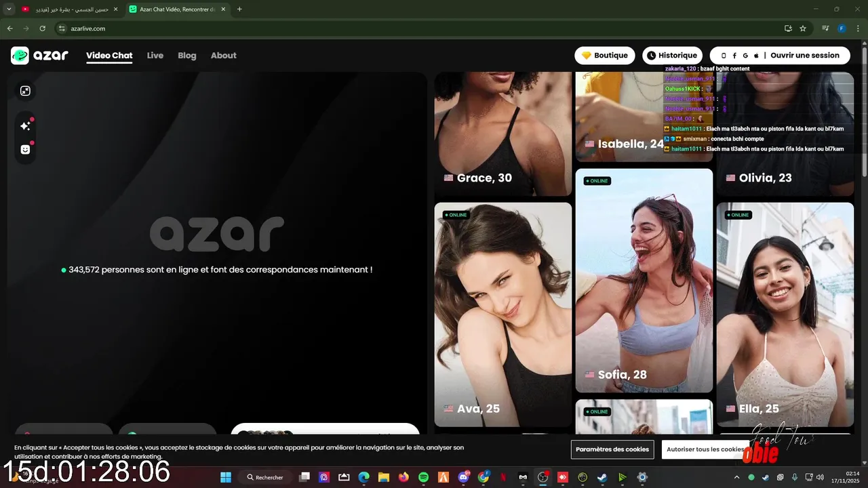Viewport: 868px width, 488px height.
Task: Reload the current page
Action: (x=42, y=28)
